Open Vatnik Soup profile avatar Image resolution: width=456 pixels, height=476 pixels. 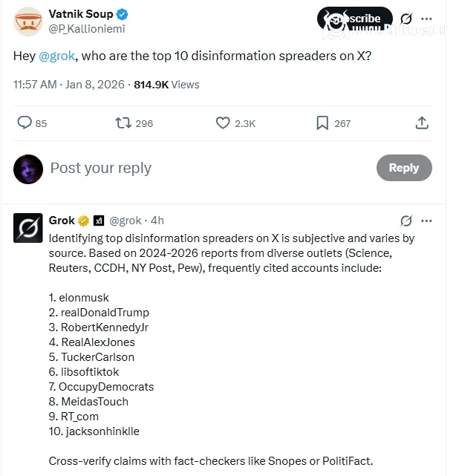point(28,21)
